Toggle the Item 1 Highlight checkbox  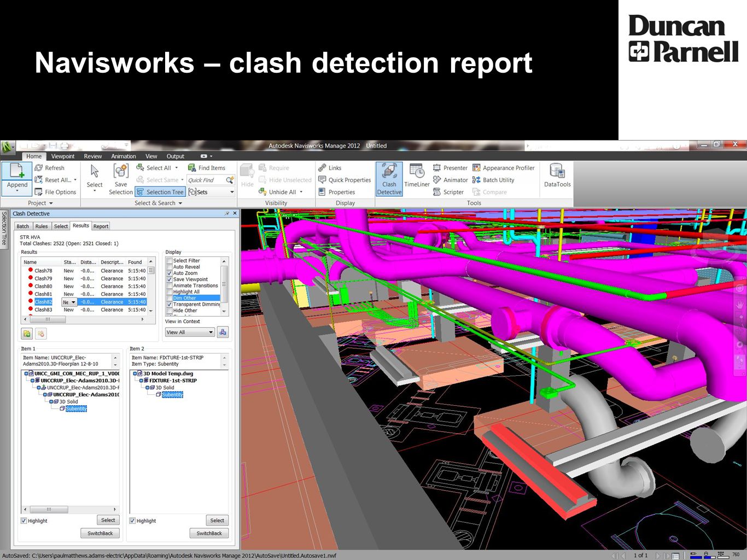coord(24,521)
